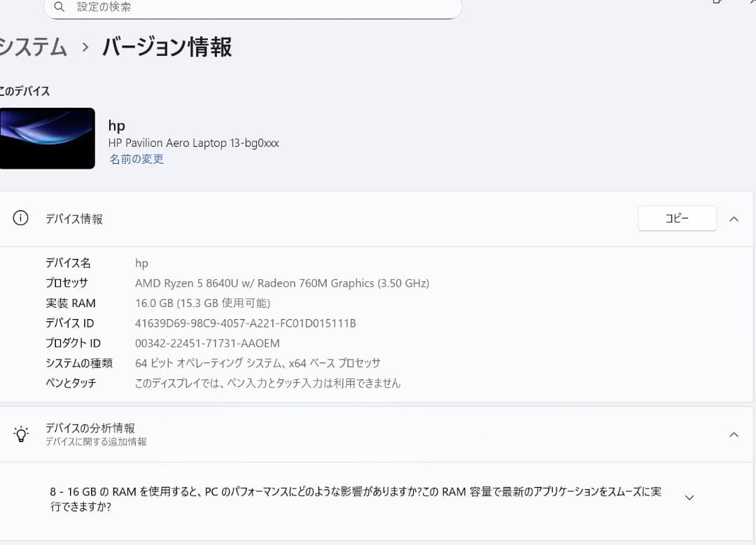Viewport: 756px width, 545px height.
Task: Go back to システム via breadcrumb
Action: pyautogui.click(x=33, y=48)
